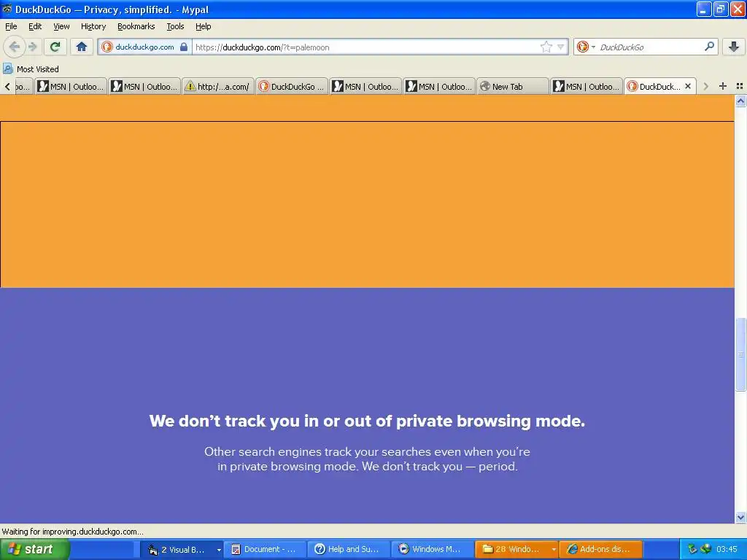The height and width of the screenshot is (560, 747).
Task: Open the Help menu
Action: pos(203,26)
